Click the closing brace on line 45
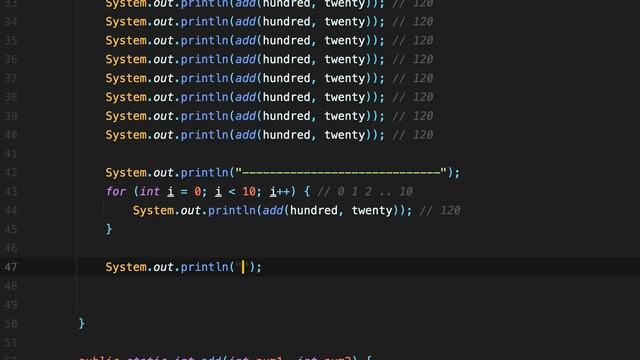Viewport: 640px width, 360px height. tap(109, 229)
